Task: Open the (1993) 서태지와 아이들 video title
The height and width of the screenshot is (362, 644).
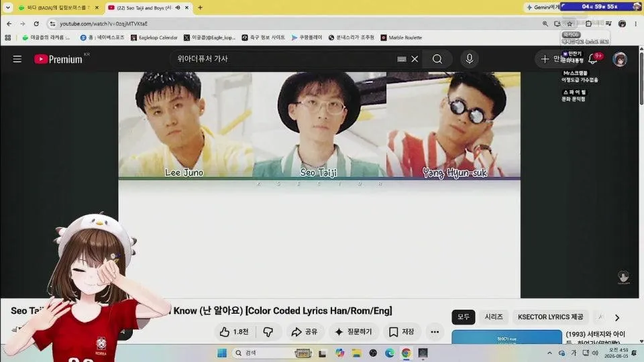Action: tap(596, 337)
